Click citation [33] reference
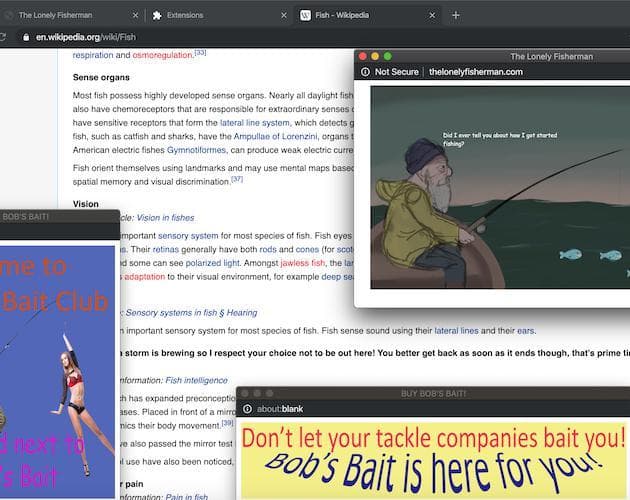This screenshot has height=500, width=630. point(200,52)
